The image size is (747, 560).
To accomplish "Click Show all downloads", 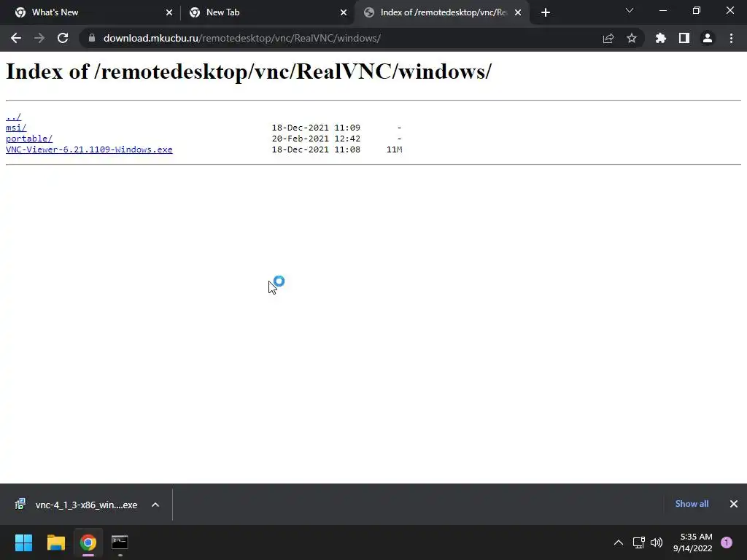I will [692, 504].
